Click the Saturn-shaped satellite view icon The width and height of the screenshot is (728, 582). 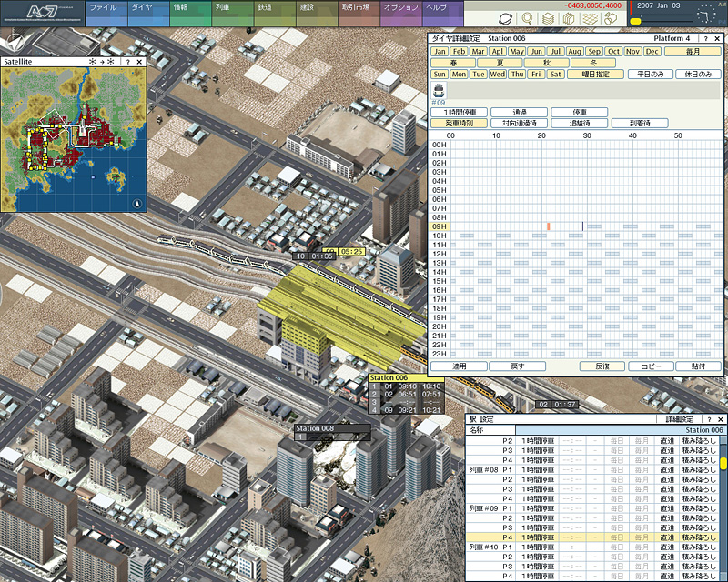(506, 18)
